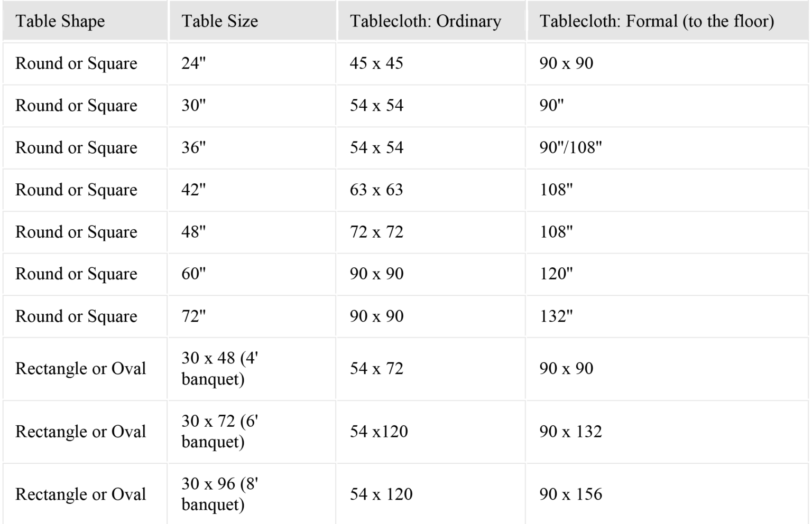Click the "30 x 96 (8' banquet)" cell
The height and width of the screenshot is (524, 812).
(x=219, y=494)
